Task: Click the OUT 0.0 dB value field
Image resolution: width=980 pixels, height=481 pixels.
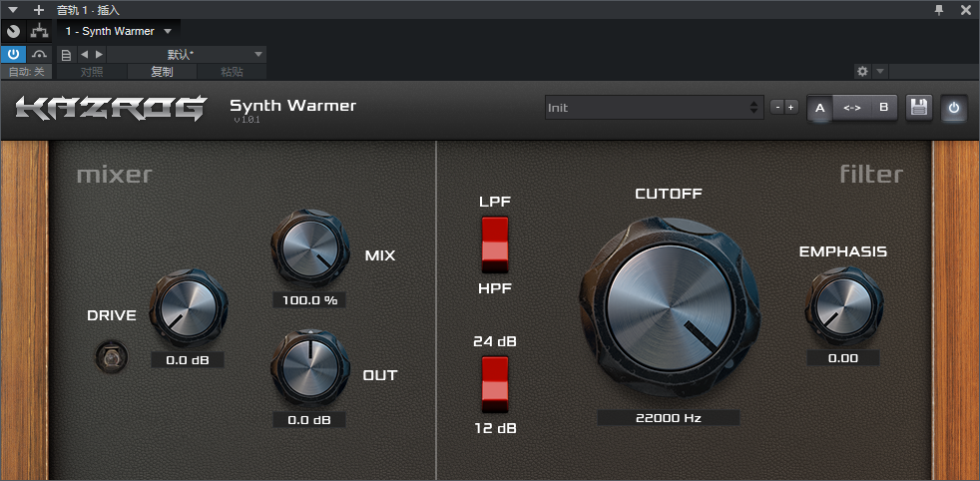Action: click(309, 420)
